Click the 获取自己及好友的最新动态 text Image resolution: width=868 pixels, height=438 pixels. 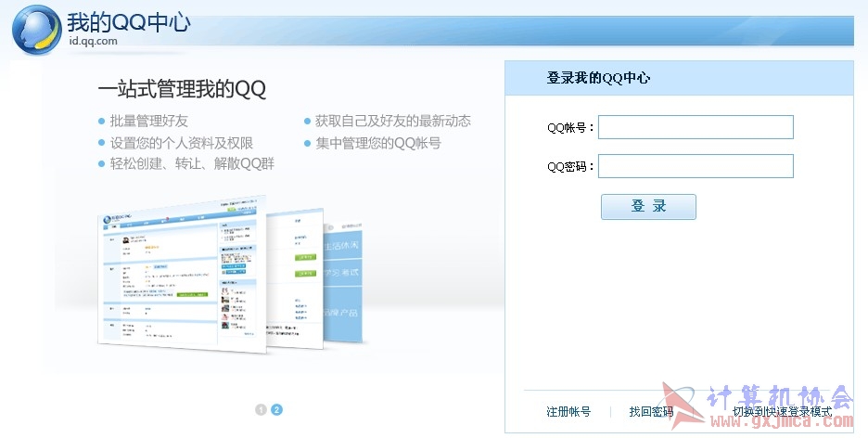(x=393, y=121)
